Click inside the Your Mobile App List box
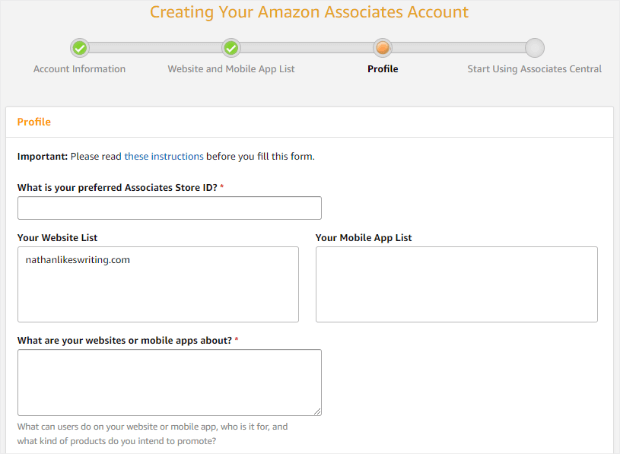Screen dimensions: 620x454 [457, 284]
